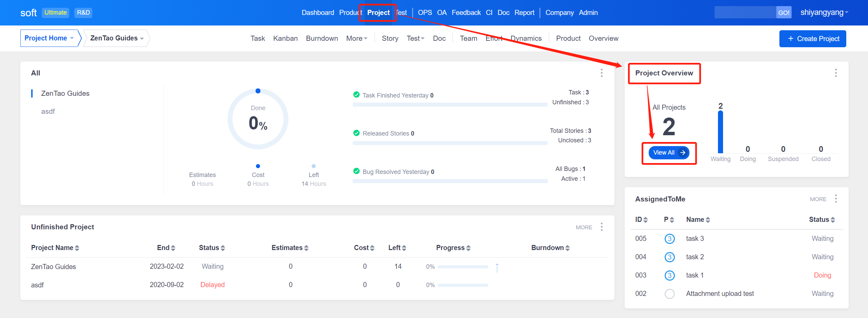Open Project Overview block options menu
The height and width of the screenshot is (318, 868).
pyautogui.click(x=836, y=73)
